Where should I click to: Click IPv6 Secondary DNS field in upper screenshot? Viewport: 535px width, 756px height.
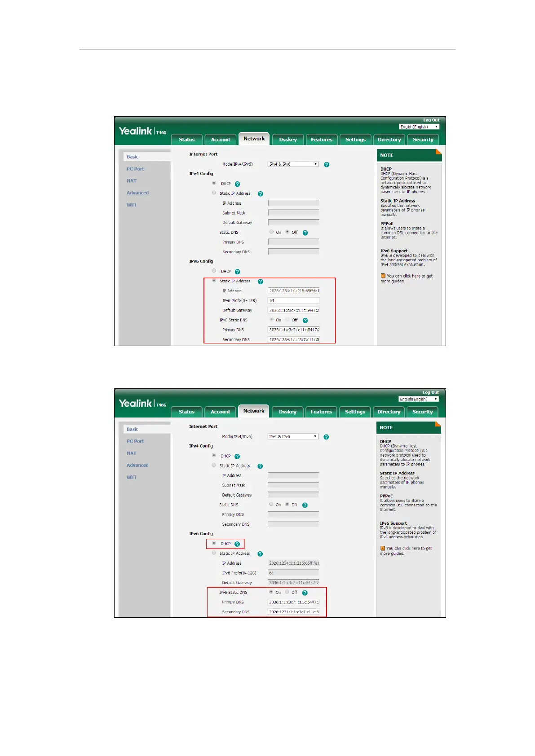[x=294, y=340]
